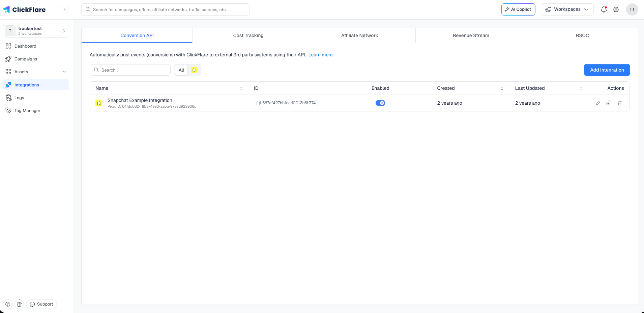Open the Workspaces dropdown
Viewport: 644px width, 313px height.
coord(567,9)
